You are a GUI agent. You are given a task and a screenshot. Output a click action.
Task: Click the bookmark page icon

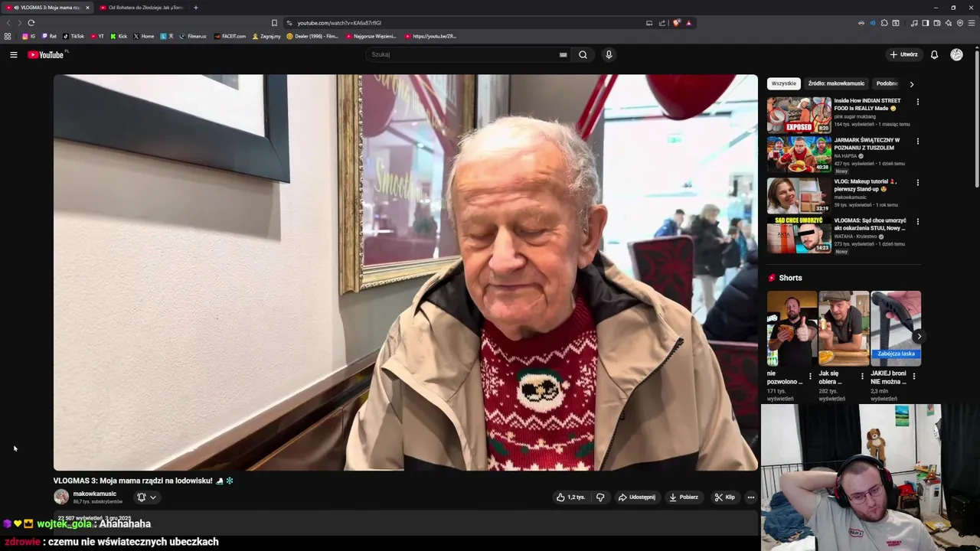point(274,23)
